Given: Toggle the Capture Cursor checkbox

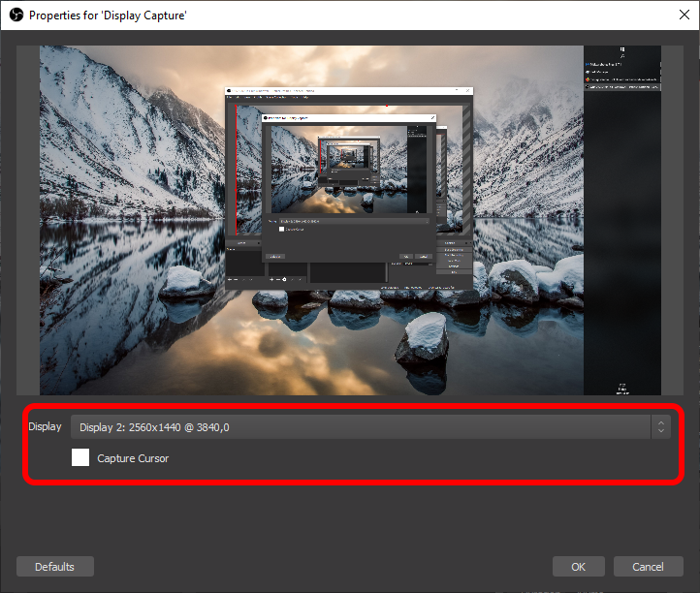Looking at the screenshot, I should tap(80, 457).
